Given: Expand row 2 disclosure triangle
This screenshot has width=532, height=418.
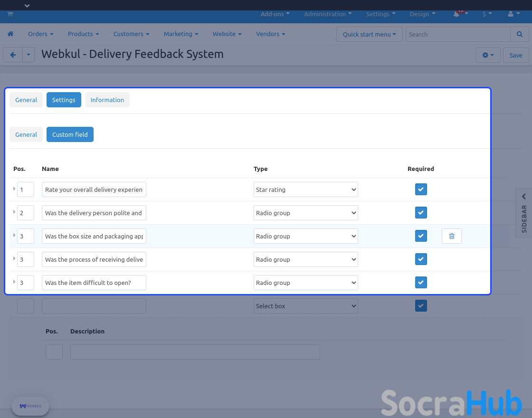Looking at the screenshot, I should [x=14, y=212].
